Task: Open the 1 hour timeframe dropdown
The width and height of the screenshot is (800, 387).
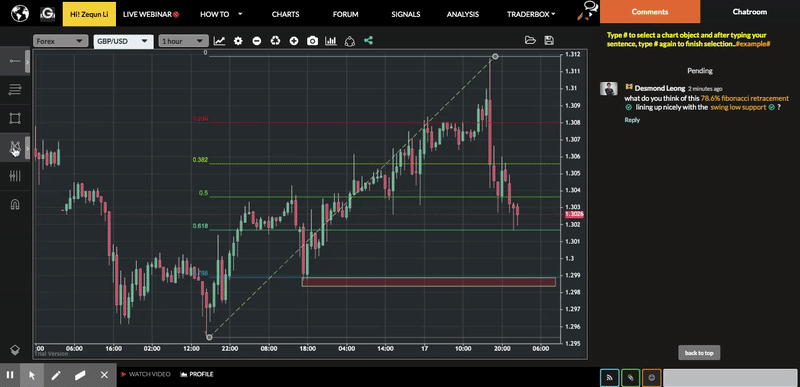Action: (x=183, y=41)
